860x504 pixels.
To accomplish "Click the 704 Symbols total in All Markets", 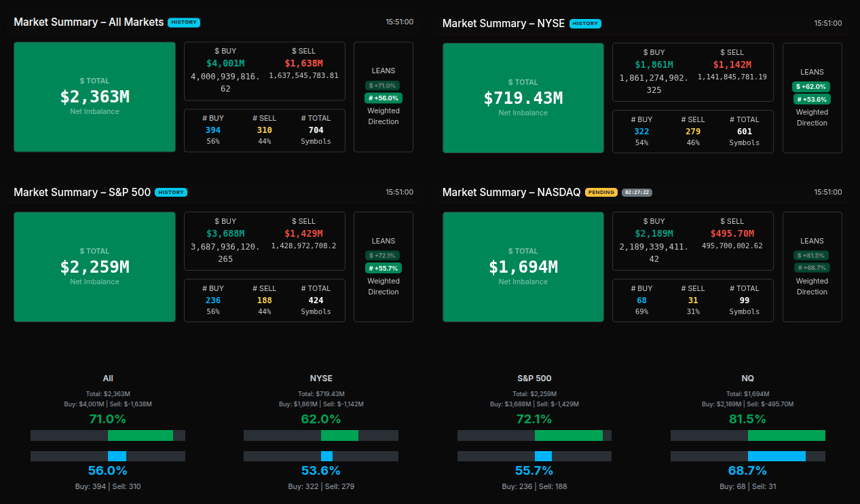I will click(x=316, y=130).
